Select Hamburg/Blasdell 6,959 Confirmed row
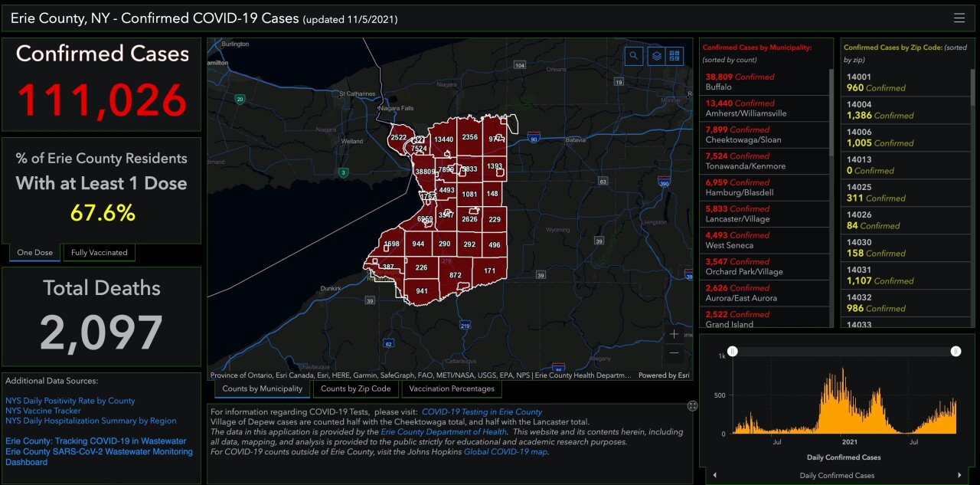Image resolution: width=980 pixels, height=485 pixels. (x=766, y=188)
